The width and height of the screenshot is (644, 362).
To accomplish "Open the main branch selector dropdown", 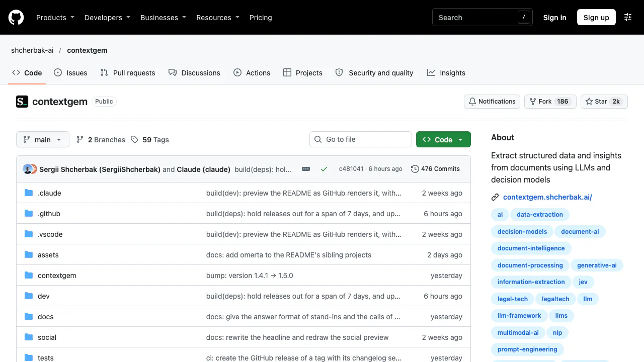I will click(43, 140).
